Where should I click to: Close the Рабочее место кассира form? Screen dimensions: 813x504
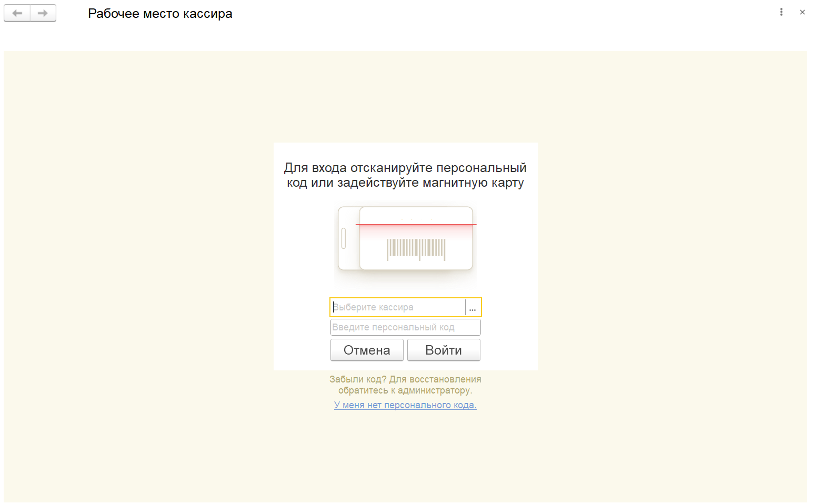click(x=802, y=12)
